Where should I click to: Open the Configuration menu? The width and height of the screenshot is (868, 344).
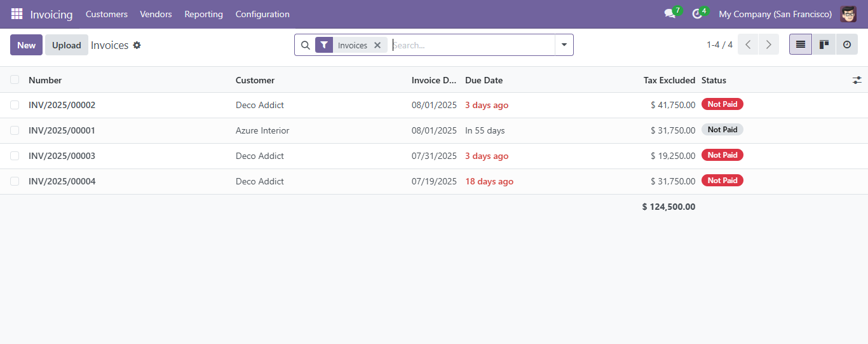click(x=262, y=14)
